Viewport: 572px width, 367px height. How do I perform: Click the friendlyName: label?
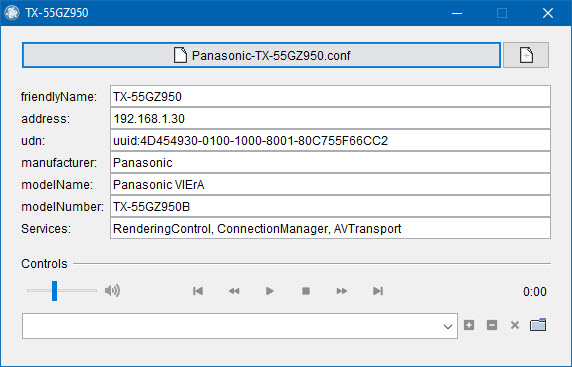click(x=59, y=97)
